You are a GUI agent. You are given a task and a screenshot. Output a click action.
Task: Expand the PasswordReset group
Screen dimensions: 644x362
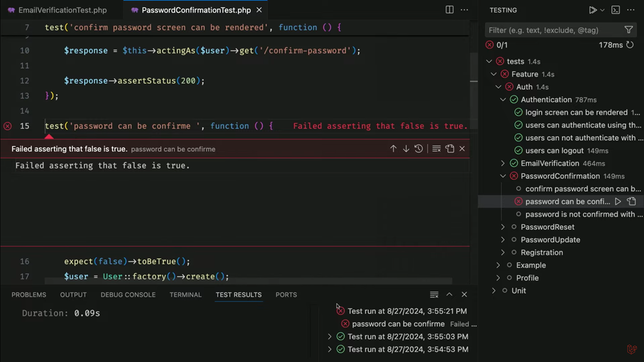click(502, 227)
